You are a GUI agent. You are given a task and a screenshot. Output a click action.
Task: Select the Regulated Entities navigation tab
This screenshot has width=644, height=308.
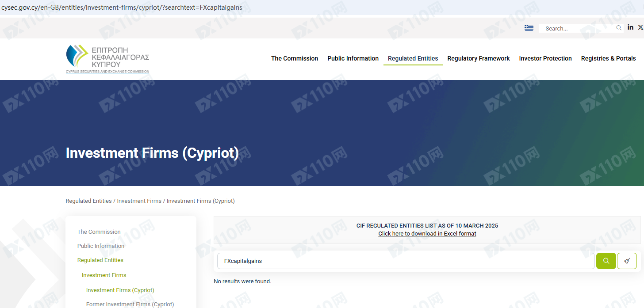click(x=413, y=58)
